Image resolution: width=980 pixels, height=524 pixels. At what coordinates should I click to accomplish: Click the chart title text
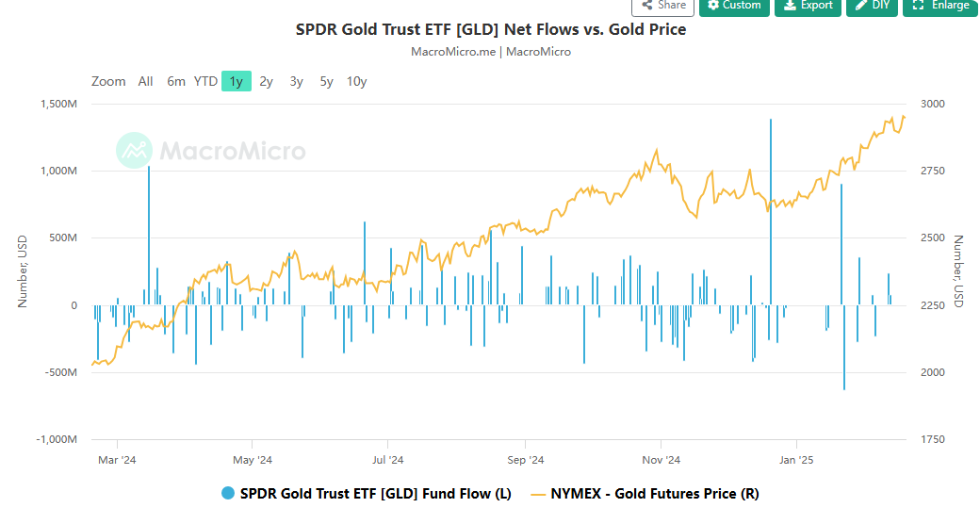491,29
